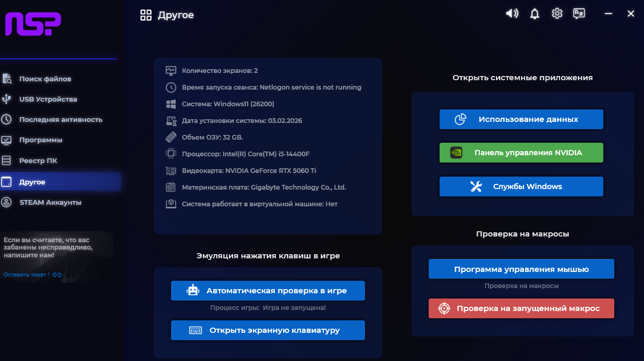Launch Службы Windows
Image resolution: width=644 pixels, height=361 pixels.
(521, 186)
